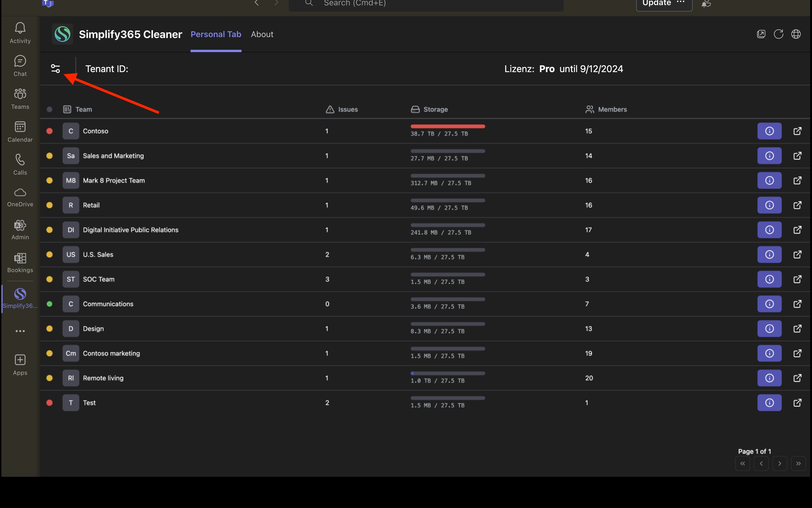
Task: Go to last page of results
Action: tap(798, 463)
